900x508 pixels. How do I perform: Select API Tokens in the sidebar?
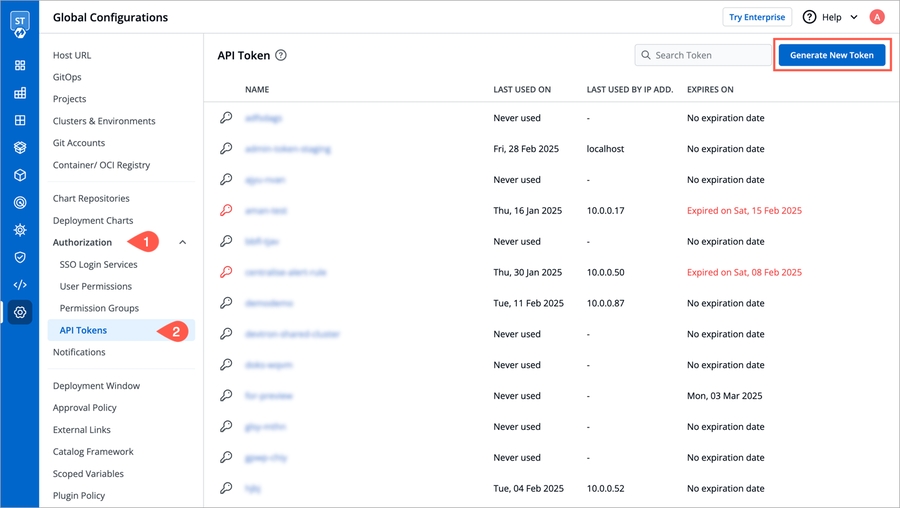[83, 330]
